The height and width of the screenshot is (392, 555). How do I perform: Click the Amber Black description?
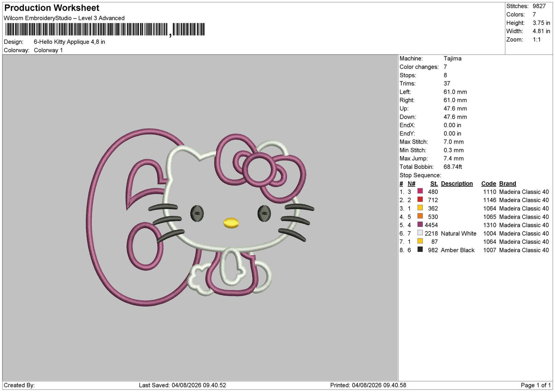[x=457, y=250]
